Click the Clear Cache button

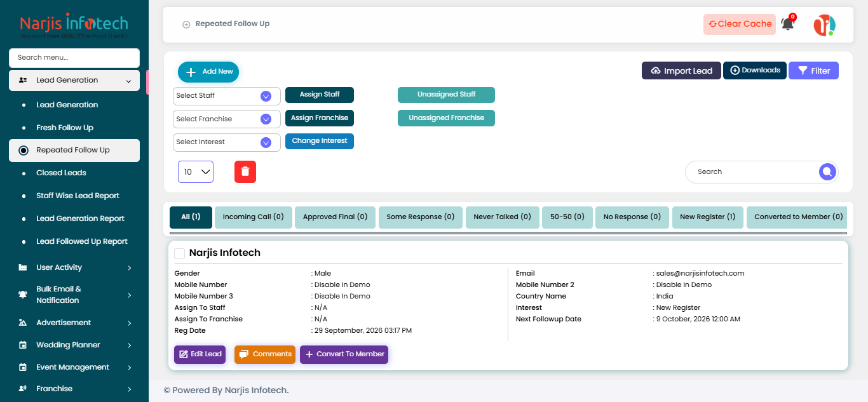[740, 24]
